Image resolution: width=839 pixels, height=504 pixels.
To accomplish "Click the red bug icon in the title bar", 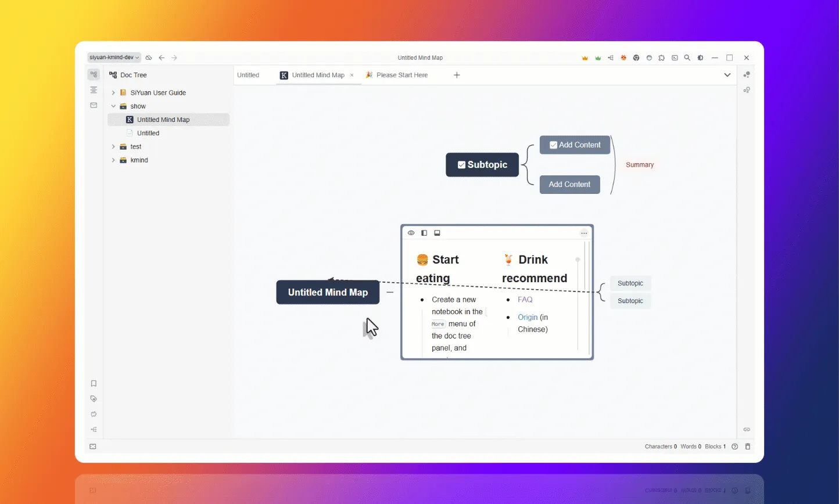I will [x=623, y=58].
